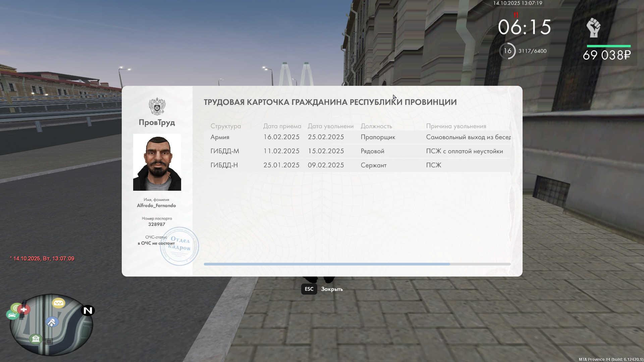Click the level 16 circle indicator

(x=507, y=51)
